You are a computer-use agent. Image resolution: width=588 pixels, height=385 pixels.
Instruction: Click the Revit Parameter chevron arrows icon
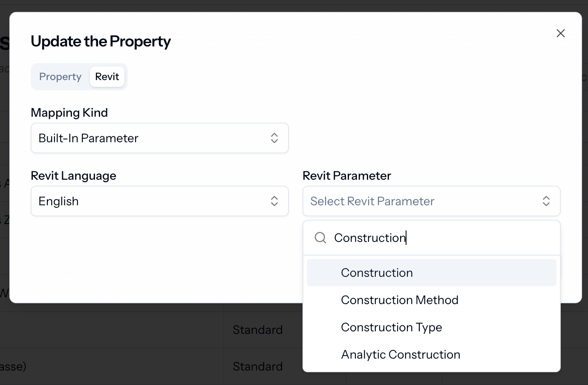pos(546,201)
